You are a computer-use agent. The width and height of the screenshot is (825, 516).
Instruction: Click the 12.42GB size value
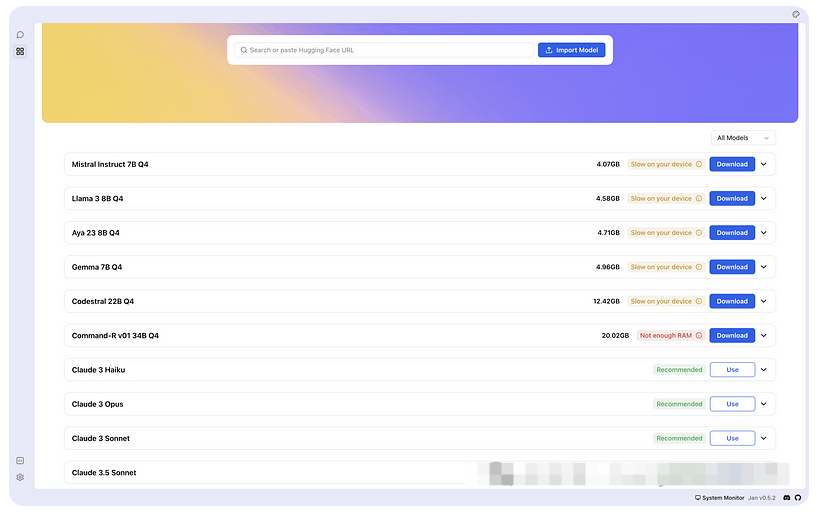tap(606, 301)
